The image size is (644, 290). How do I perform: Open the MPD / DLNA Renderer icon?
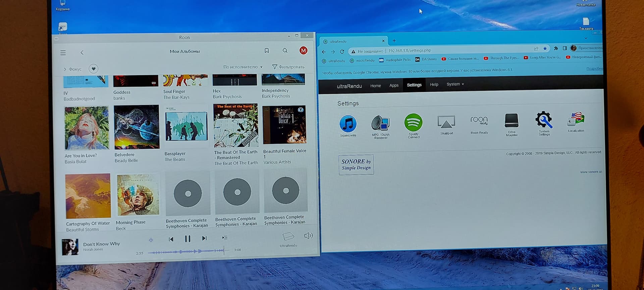(x=381, y=127)
